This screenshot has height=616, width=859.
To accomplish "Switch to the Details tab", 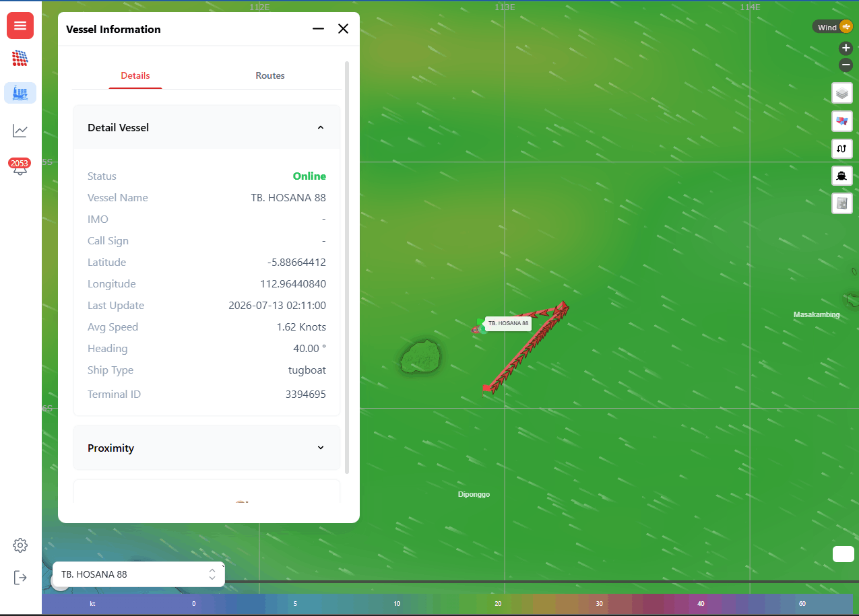I will tap(135, 75).
